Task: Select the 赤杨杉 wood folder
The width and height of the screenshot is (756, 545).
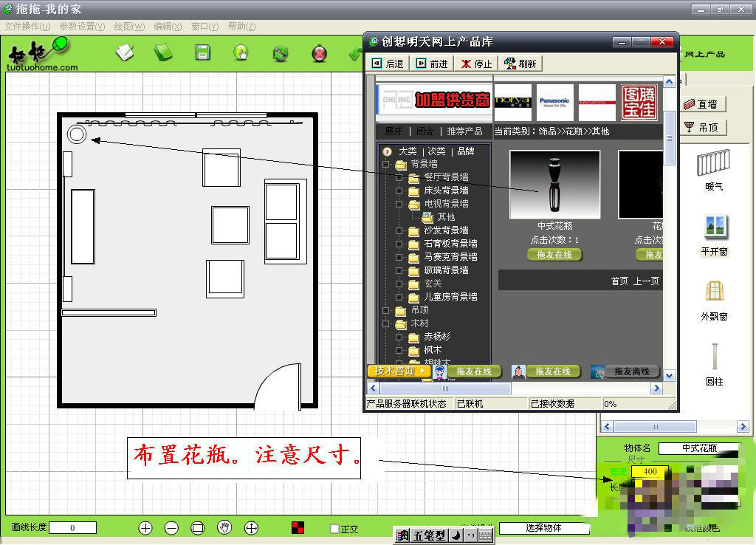Action: pyautogui.click(x=437, y=337)
